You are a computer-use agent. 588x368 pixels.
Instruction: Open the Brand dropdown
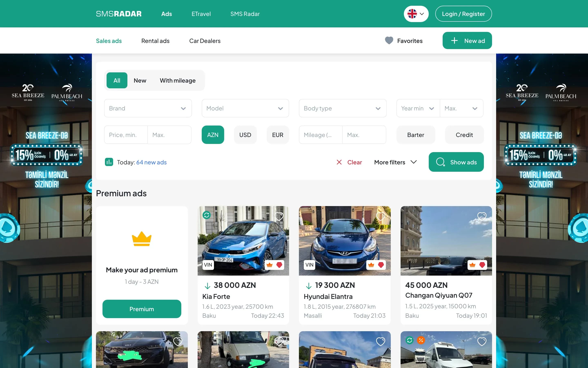[x=148, y=108]
